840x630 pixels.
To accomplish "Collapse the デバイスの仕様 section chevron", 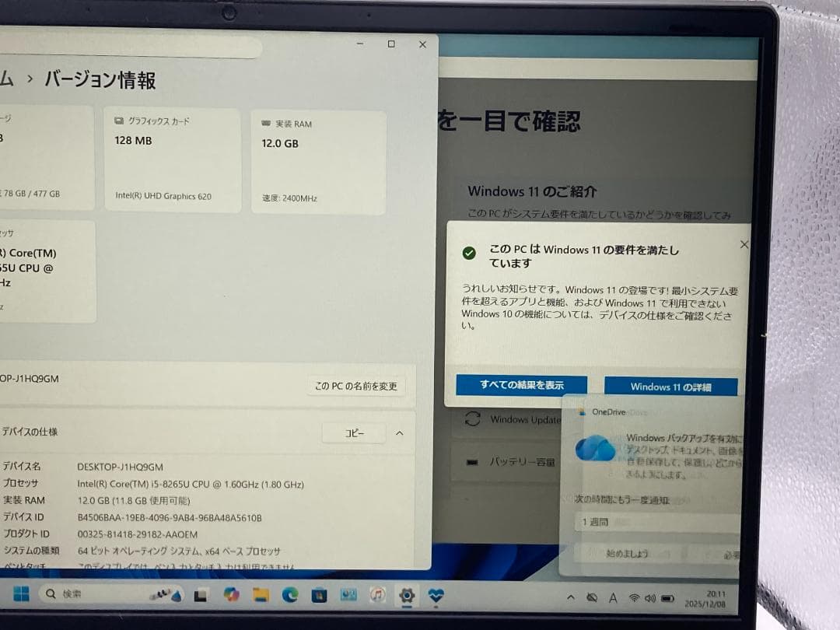I will click(399, 433).
